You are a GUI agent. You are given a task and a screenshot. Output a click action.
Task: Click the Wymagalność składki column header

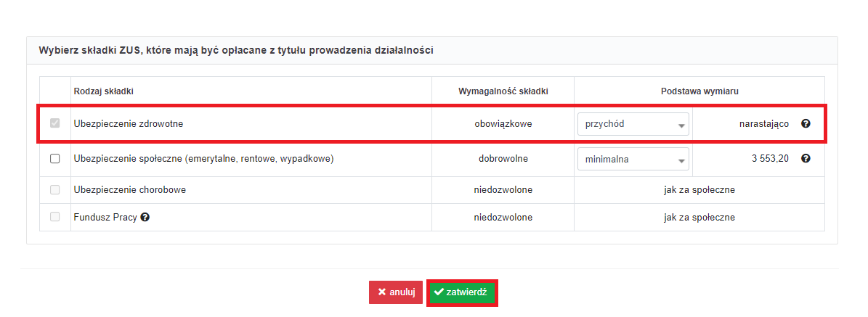tap(503, 91)
